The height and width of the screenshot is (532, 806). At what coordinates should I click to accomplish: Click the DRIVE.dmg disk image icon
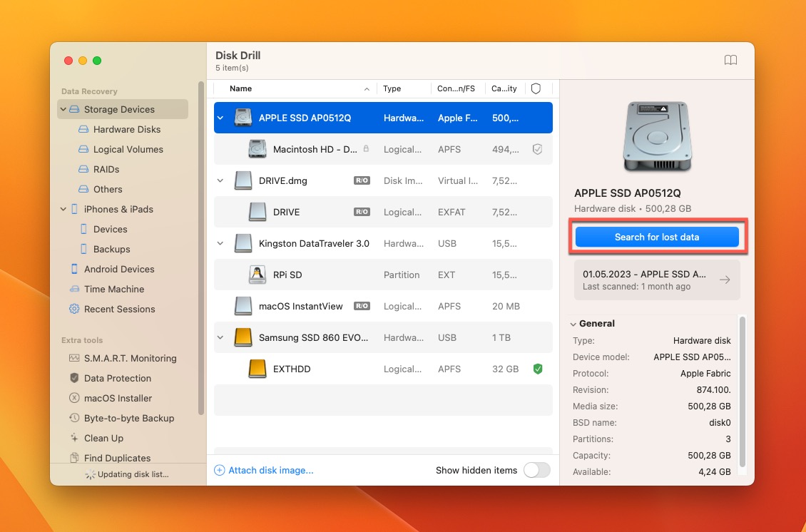pos(243,181)
